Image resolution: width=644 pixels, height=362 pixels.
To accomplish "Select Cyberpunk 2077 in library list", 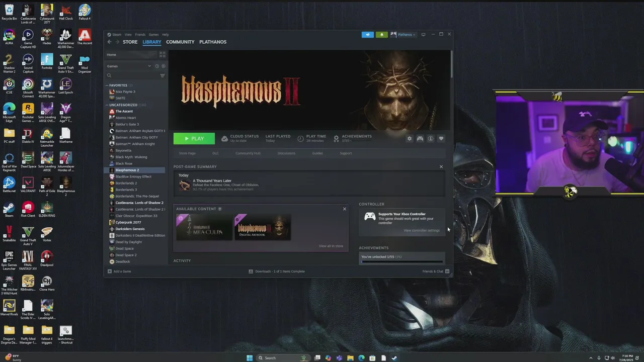I will coord(128,222).
